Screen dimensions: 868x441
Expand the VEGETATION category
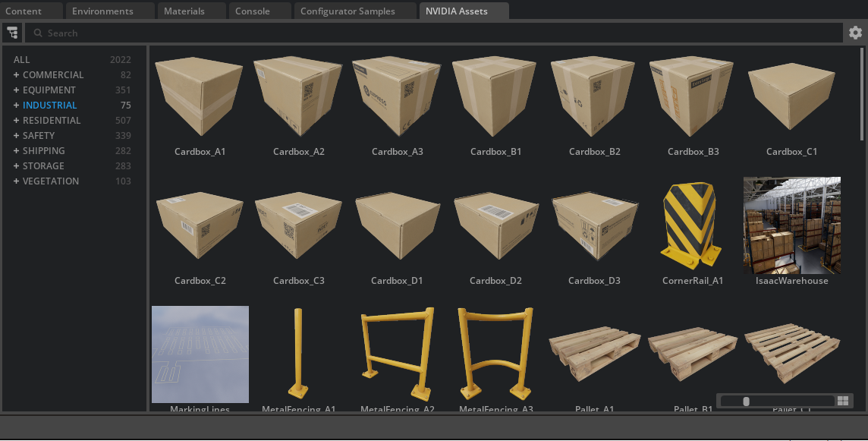17,181
